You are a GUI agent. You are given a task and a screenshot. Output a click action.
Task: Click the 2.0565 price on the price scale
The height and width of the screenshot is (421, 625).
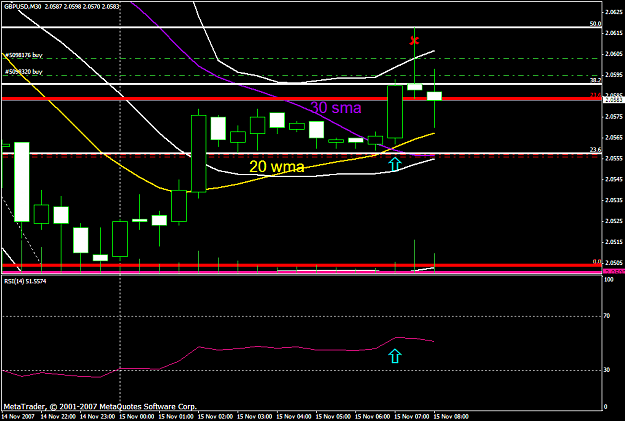pyautogui.click(x=612, y=138)
